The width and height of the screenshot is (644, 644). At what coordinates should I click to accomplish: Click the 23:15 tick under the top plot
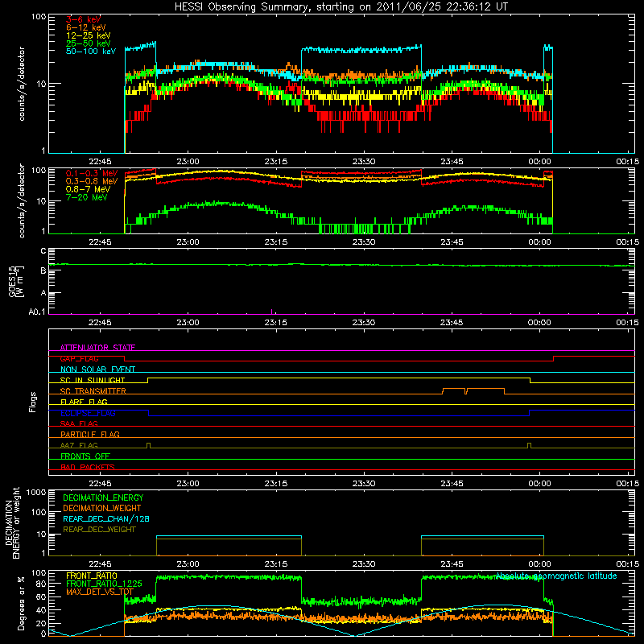[x=275, y=162]
